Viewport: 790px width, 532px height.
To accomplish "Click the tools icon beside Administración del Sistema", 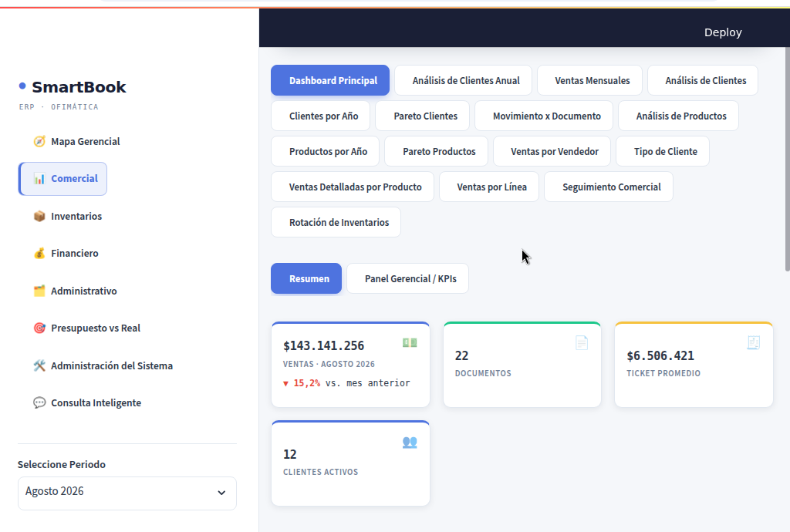I will point(39,366).
